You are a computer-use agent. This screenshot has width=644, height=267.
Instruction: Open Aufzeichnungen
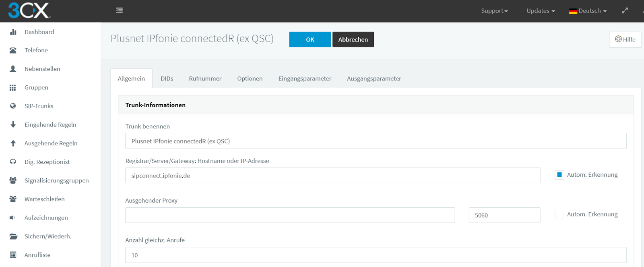(x=46, y=217)
